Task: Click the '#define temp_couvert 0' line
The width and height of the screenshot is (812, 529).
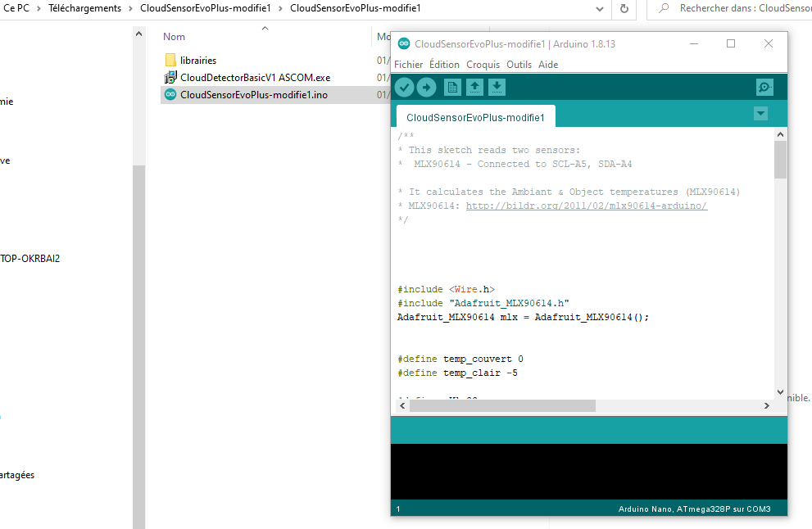Action: (x=460, y=359)
